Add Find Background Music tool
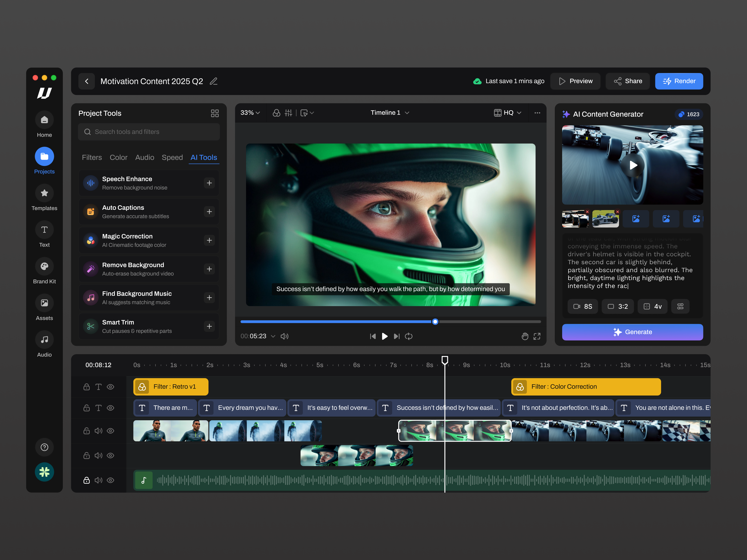 (x=209, y=297)
